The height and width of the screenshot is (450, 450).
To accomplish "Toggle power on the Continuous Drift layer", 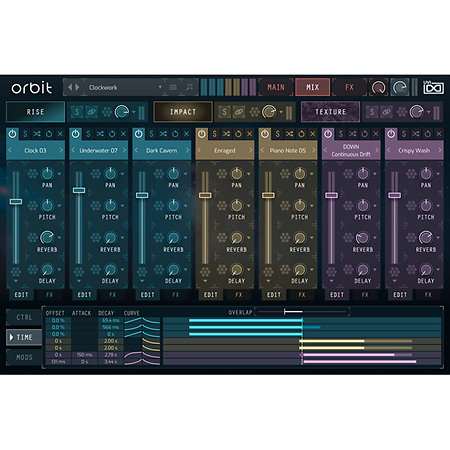I will (328, 134).
